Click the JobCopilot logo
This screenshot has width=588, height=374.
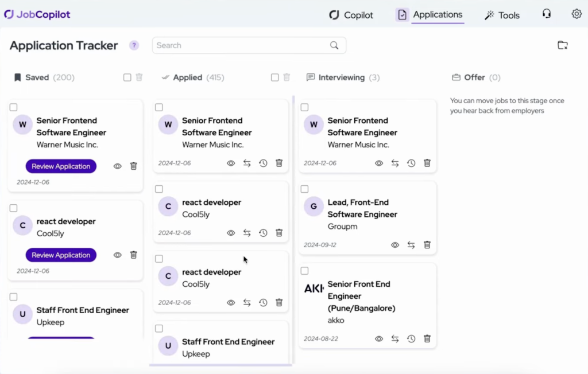click(37, 14)
